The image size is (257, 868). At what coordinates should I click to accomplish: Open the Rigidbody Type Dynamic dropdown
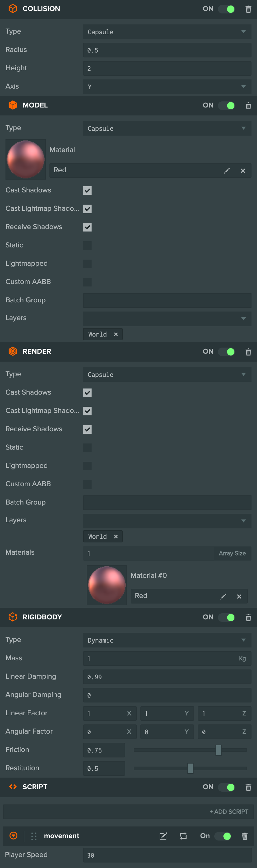(x=167, y=640)
